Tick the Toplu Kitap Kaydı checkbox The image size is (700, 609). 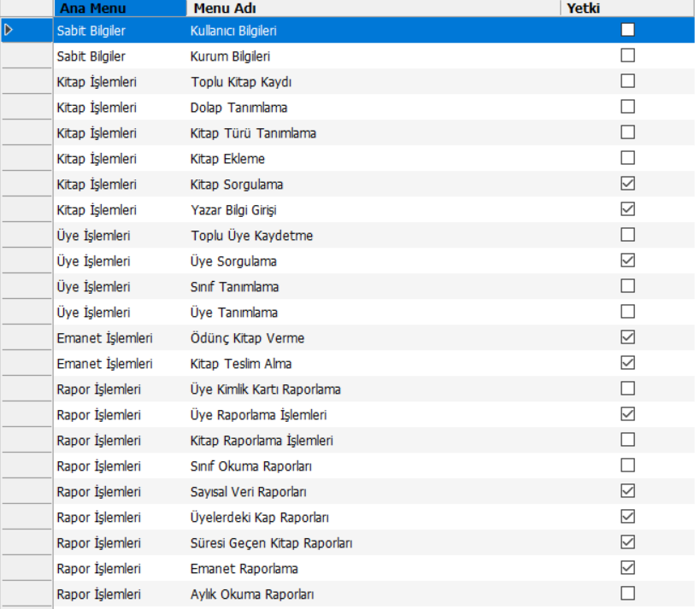pyautogui.click(x=628, y=81)
